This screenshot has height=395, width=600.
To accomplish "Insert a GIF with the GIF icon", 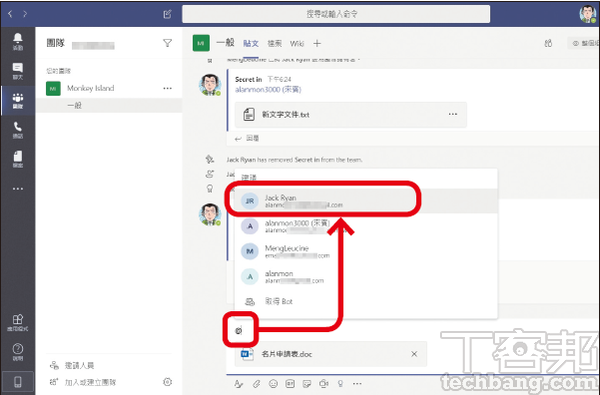I will click(x=290, y=384).
